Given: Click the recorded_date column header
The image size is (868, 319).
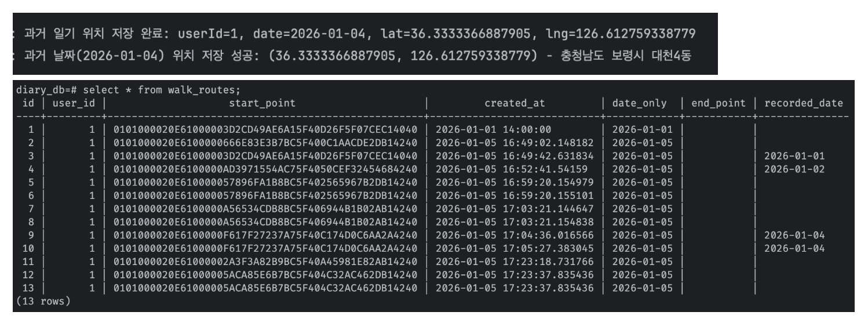Looking at the screenshot, I should (x=804, y=103).
